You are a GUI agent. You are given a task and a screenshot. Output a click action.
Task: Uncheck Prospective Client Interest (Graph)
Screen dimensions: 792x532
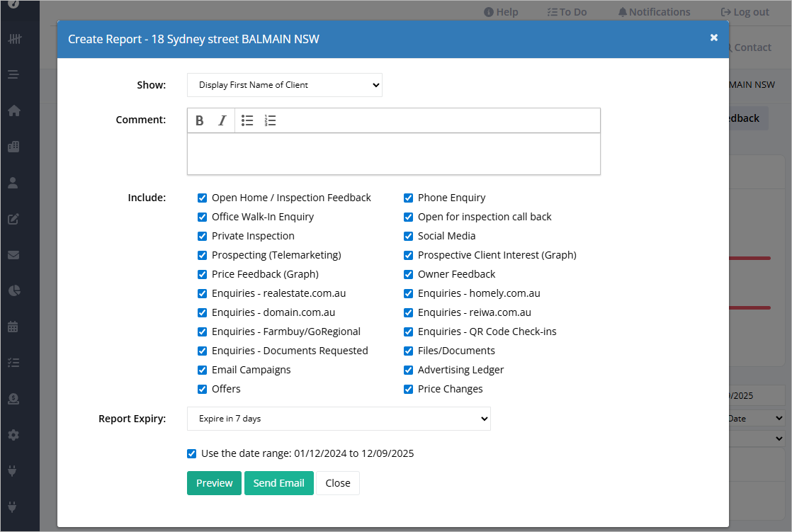point(408,255)
